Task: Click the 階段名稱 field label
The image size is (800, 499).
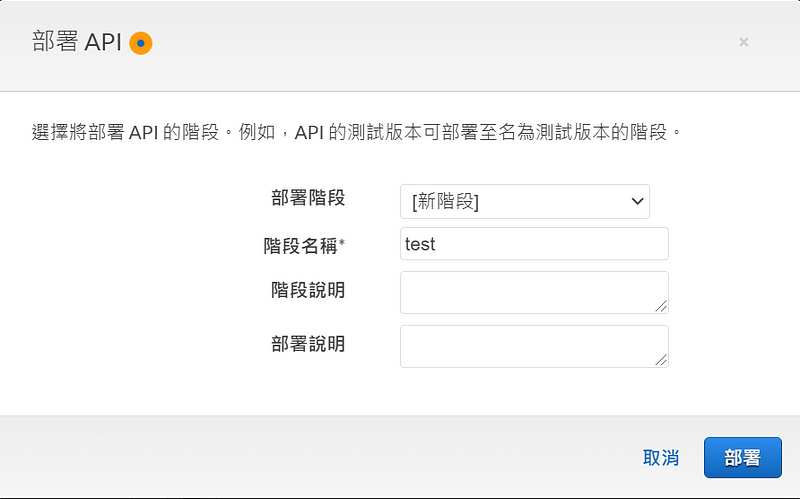Action: [x=300, y=246]
